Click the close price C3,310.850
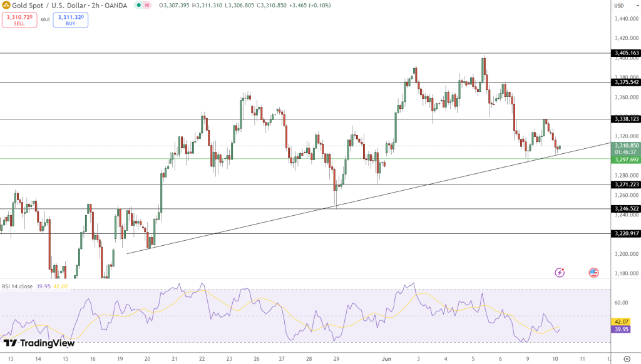The height and width of the screenshot is (364, 641). tap(272, 5)
